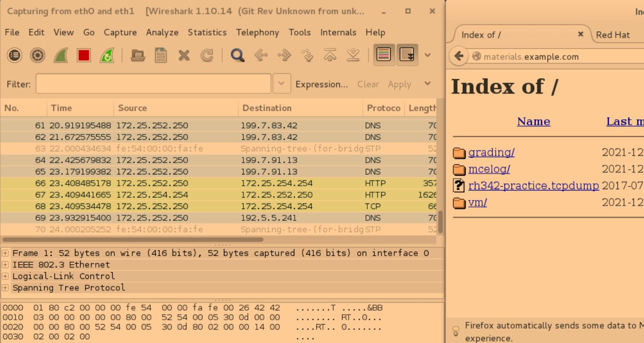Go to packet number icon
Viewport: 644px width, 343px height.
click(307, 55)
